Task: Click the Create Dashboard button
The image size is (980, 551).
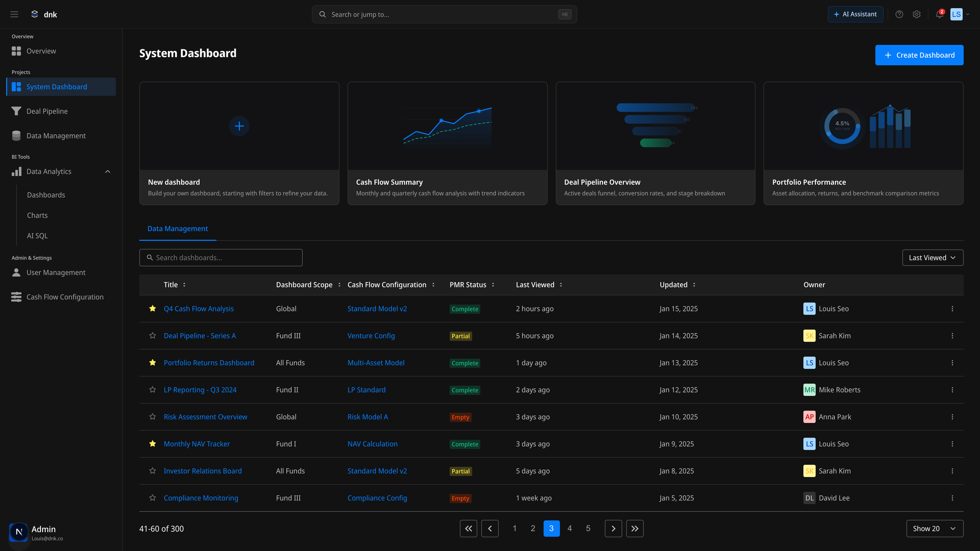Action: [919, 55]
